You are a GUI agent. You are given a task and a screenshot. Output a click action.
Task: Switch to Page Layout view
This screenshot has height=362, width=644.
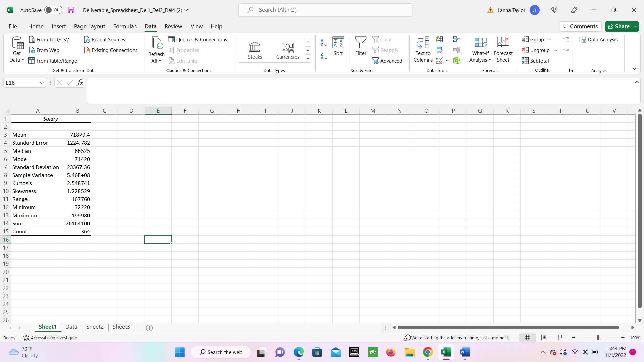[x=544, y=338]
